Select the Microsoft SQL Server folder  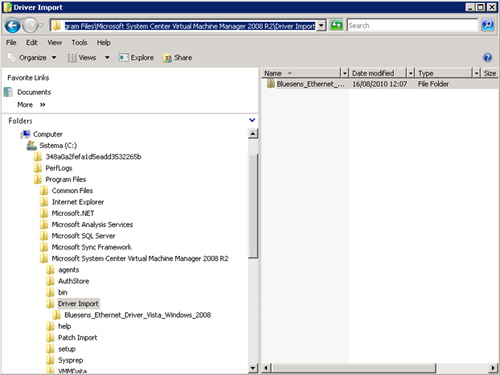click(x=83, y=236)
